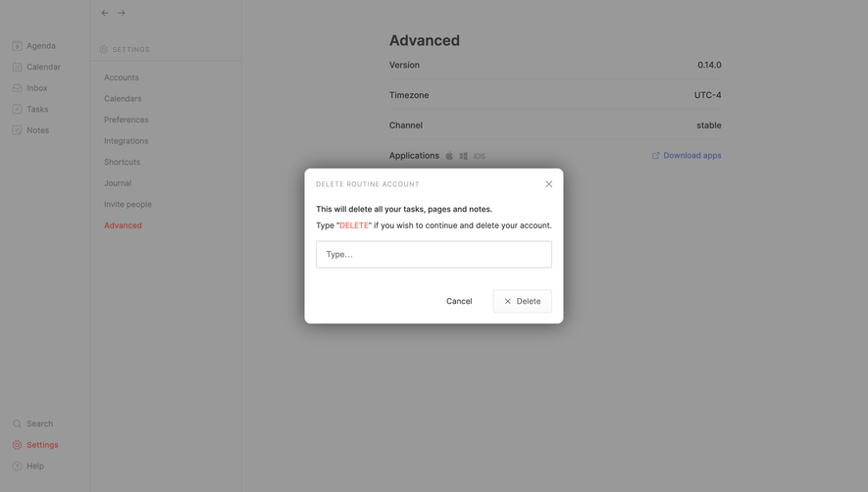The image size is (868, 492).
Task: Click the Search magnifier icon
Action: (x=17, y=424)
